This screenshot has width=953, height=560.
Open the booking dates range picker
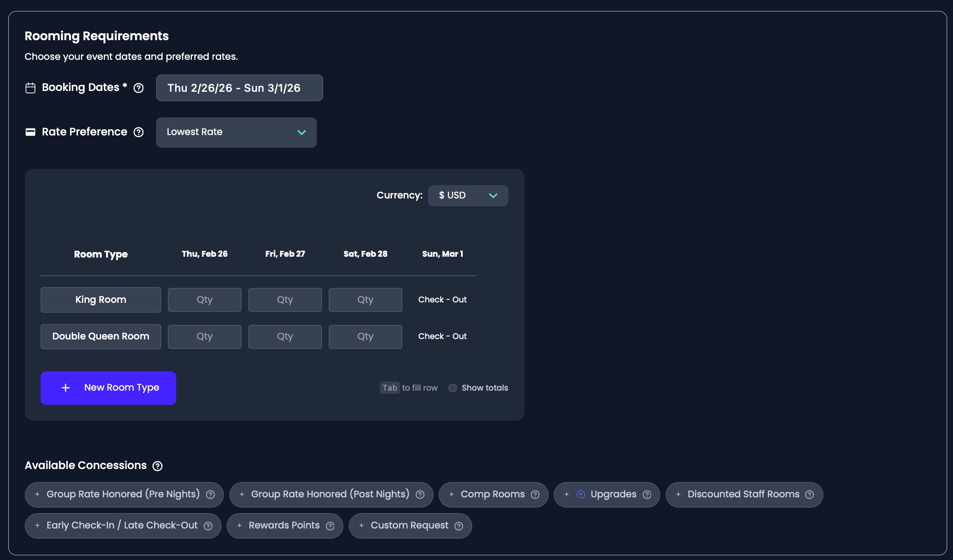click(x=239, y=88)
